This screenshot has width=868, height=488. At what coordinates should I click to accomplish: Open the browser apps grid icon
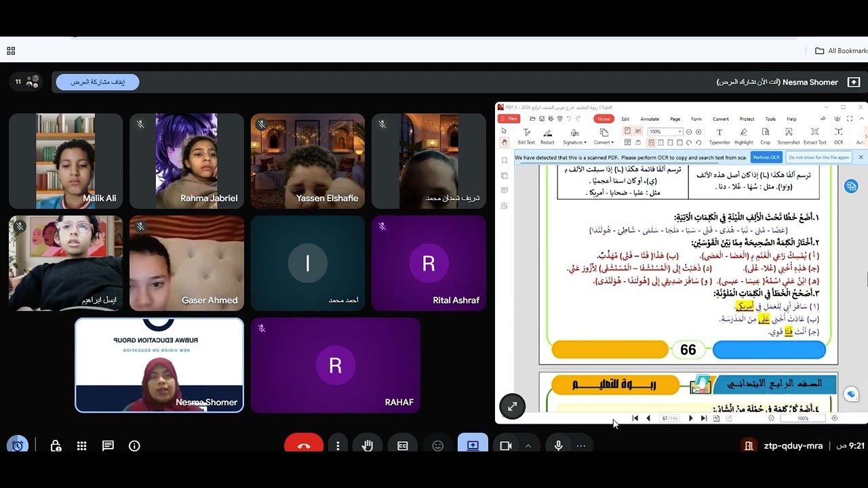(x=11, y=51)
